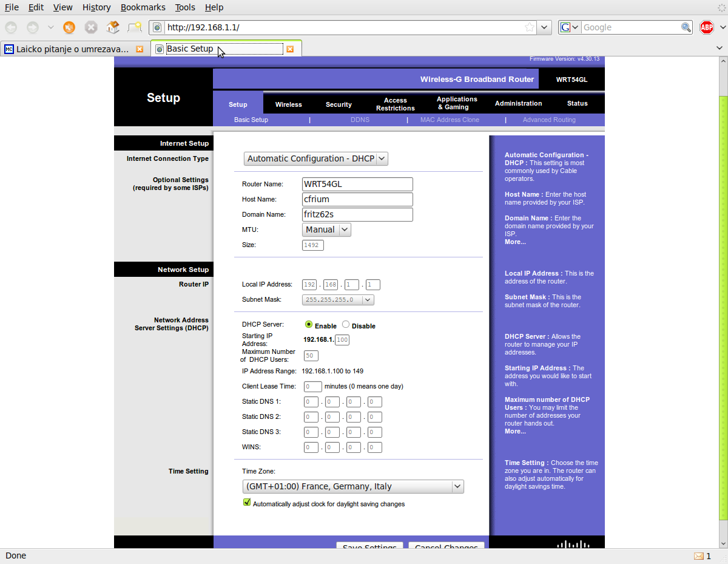This screenshot has width=728, height=564.
Task: Click the Google search box
Action: (631, 27)
